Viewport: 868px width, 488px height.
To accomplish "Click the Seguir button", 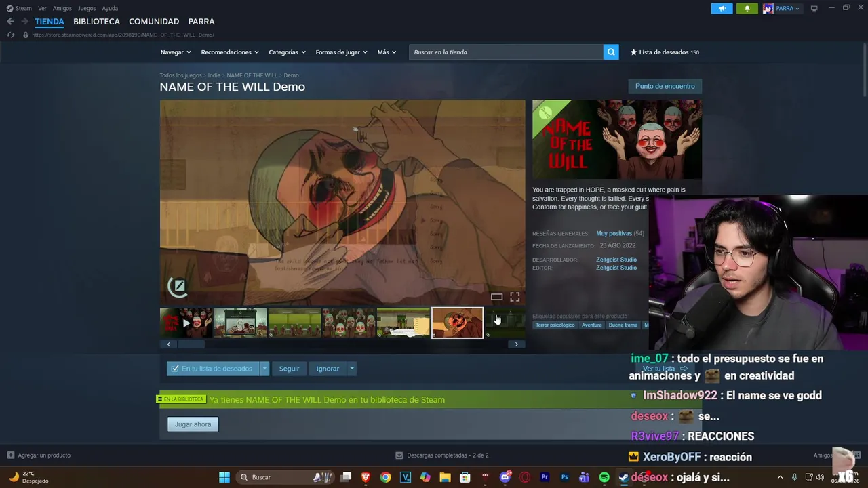I will (289, 369).
